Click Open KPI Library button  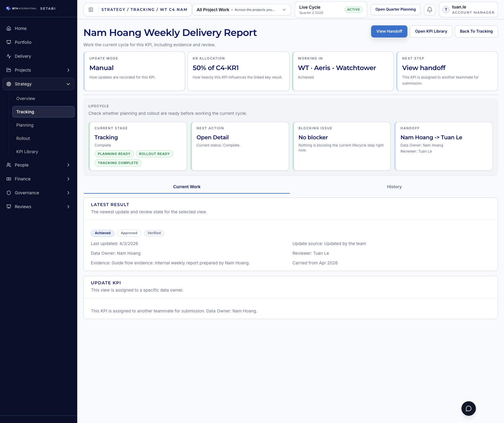[431, 31]
